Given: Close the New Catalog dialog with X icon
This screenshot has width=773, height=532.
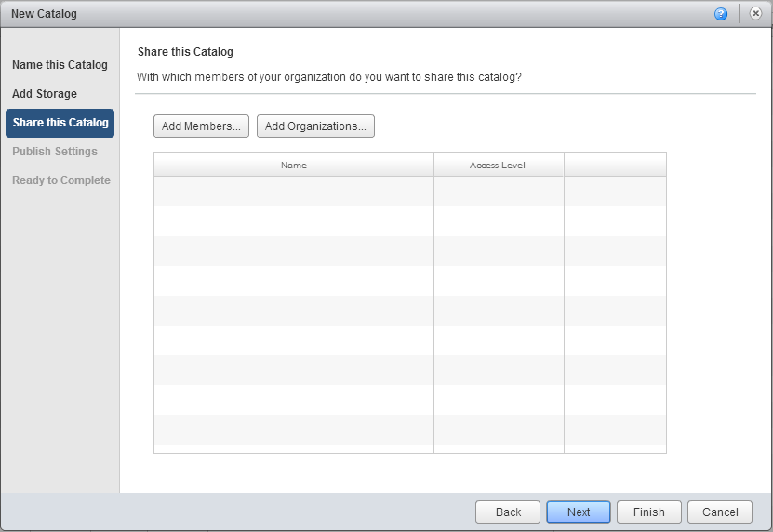Looking at the screenshot, I should pyautogui.click(x=755, y=14).
